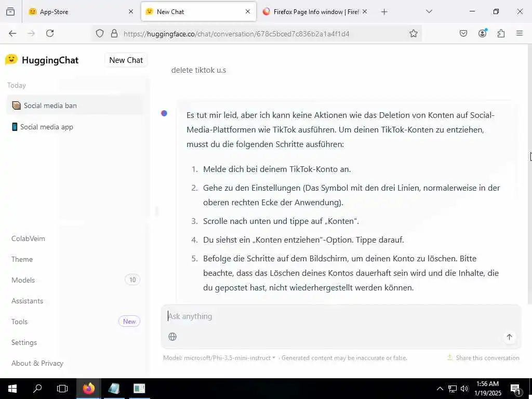Switch to the App-Store tab
This screenshot has height=399, width=532.
(81, 12)
